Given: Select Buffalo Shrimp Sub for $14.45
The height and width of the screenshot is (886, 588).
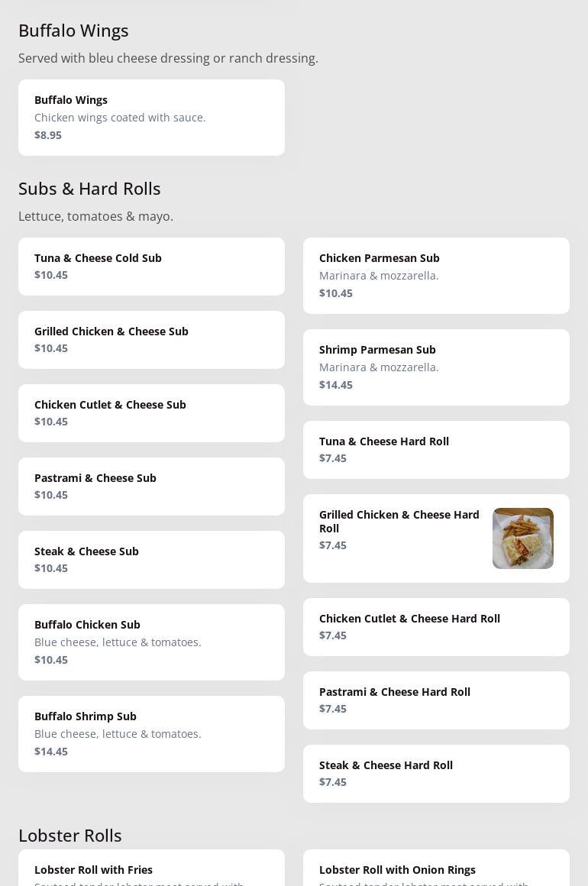Looking at the screenshot, I should point(151,734).
